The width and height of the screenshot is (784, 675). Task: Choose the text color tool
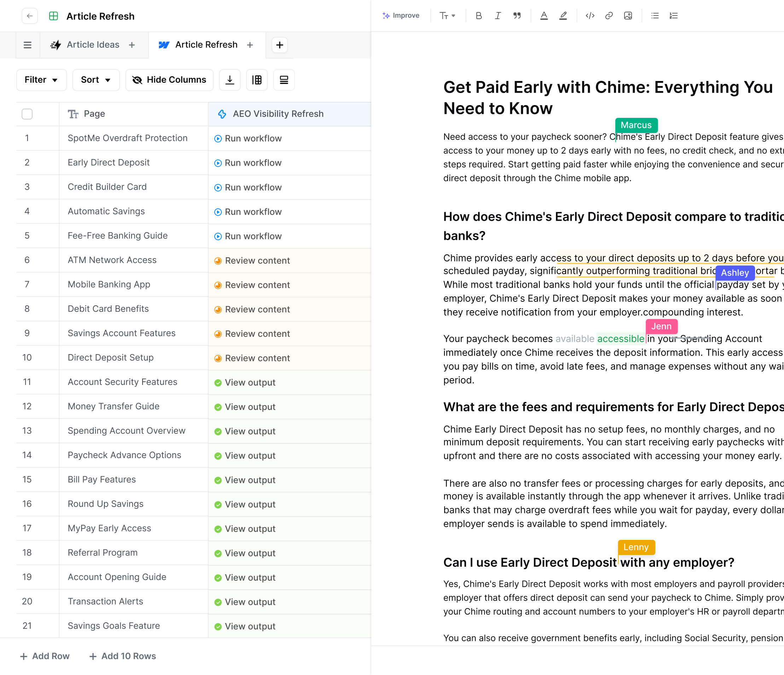(x=544, y=16)
